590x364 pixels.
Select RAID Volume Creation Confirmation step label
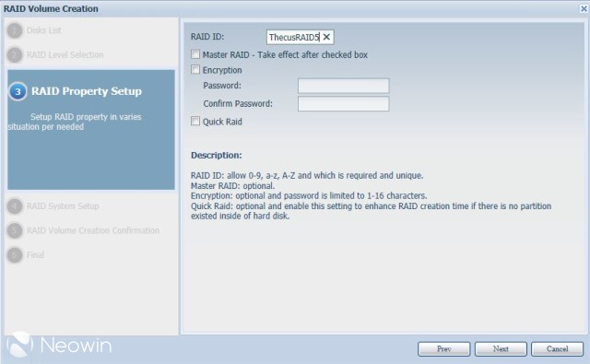coord(93,230)
